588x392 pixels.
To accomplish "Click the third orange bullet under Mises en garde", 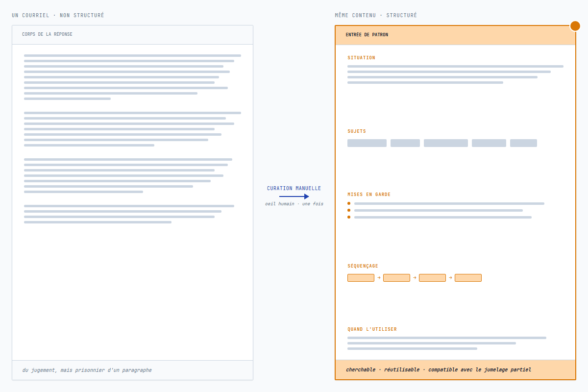I will [349, 217].
